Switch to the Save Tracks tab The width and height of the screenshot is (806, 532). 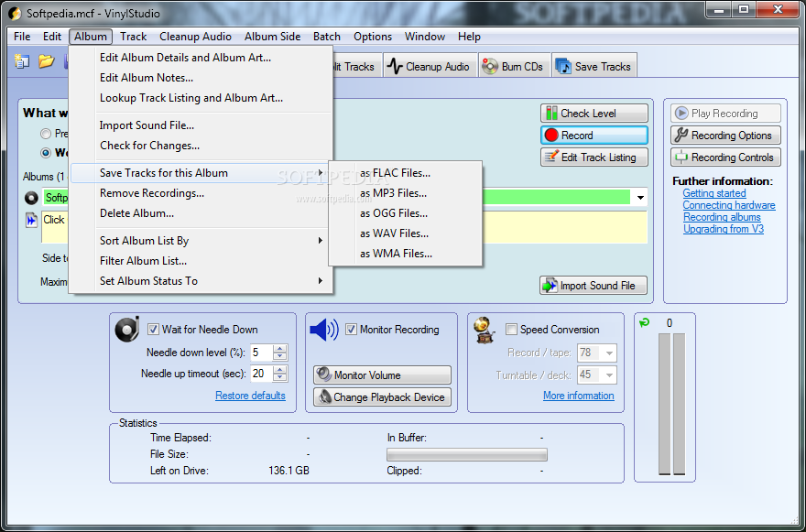click(594, 66)
